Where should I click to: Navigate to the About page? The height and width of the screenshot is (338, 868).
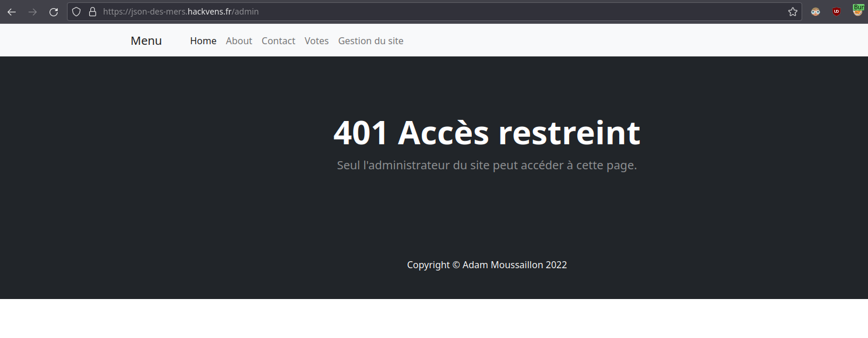point(239,41)
